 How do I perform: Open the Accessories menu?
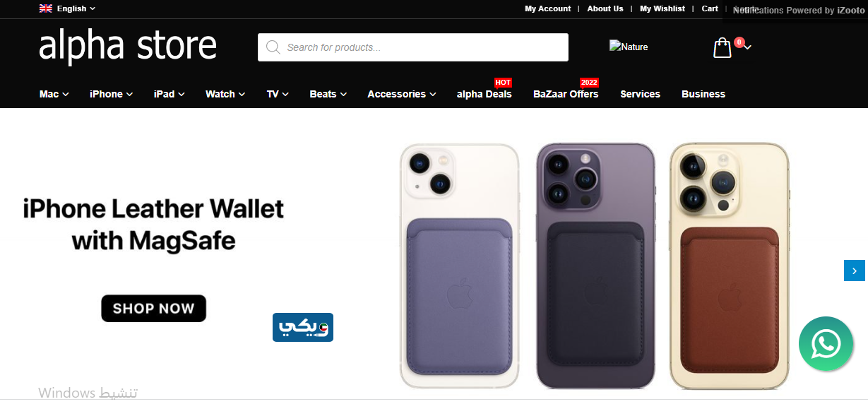click(402, 94)
